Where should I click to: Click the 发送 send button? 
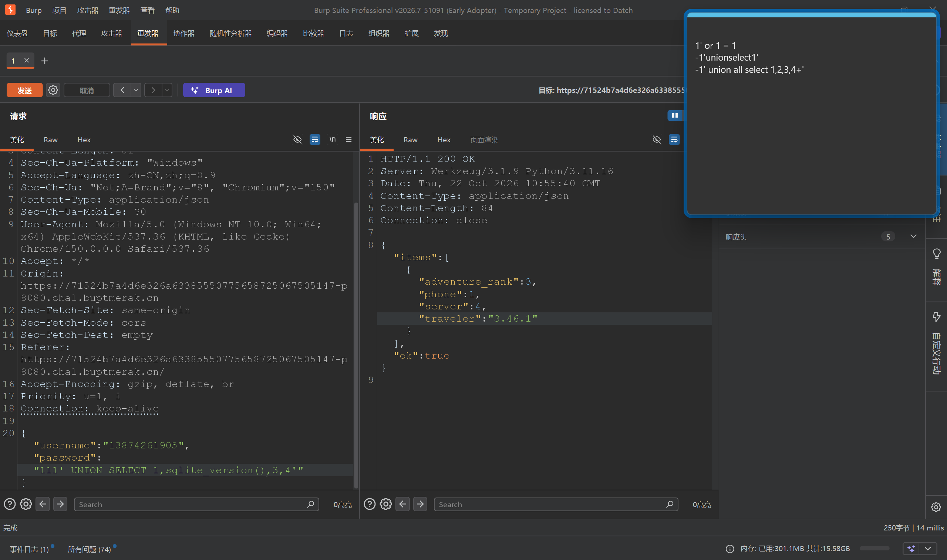coord(24,90)
